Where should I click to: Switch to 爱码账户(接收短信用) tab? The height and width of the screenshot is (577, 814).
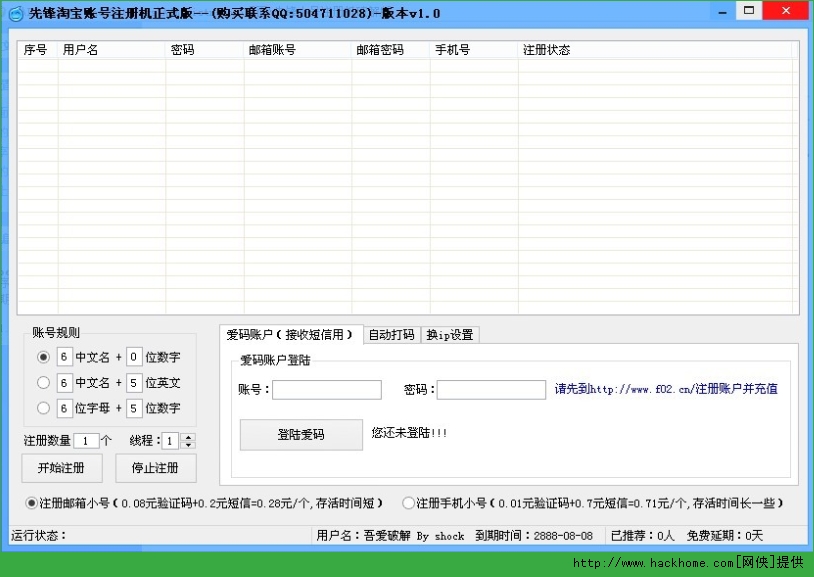[291, 334]
